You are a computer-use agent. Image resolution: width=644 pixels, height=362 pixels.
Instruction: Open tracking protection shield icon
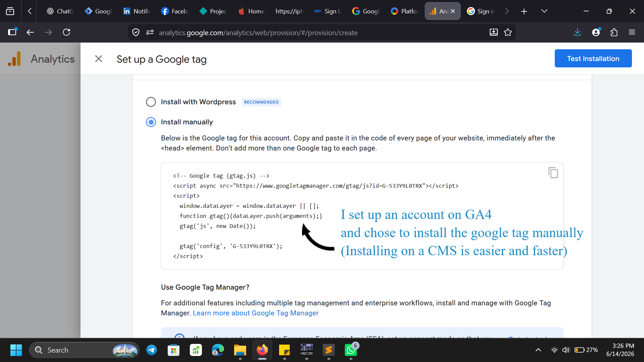[136, 32]
